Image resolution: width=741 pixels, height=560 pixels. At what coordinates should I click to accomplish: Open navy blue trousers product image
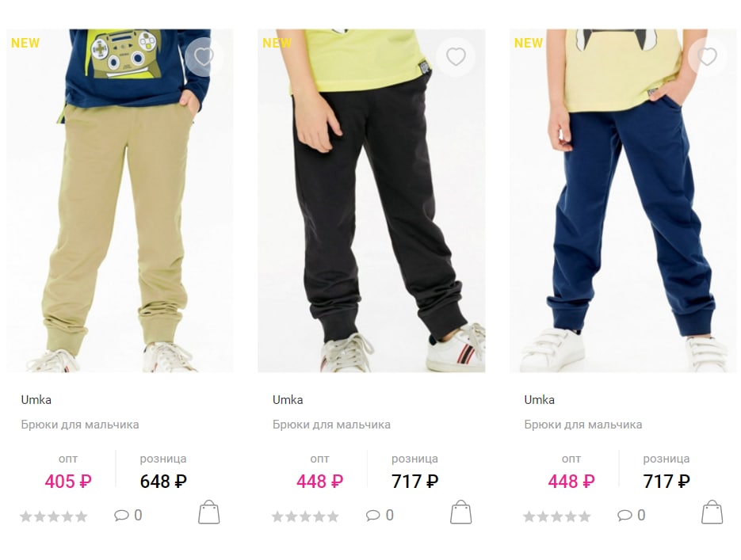(623, 200)
